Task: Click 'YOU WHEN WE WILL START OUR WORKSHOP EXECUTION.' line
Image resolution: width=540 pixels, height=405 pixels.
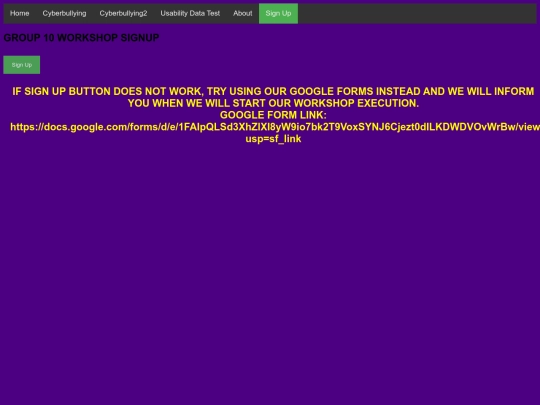Action: (x=273, y=103)
